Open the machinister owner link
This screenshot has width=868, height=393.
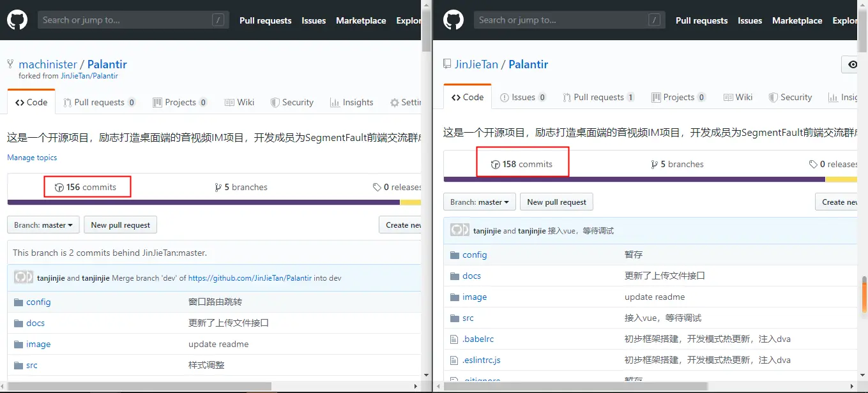[48, 64]
